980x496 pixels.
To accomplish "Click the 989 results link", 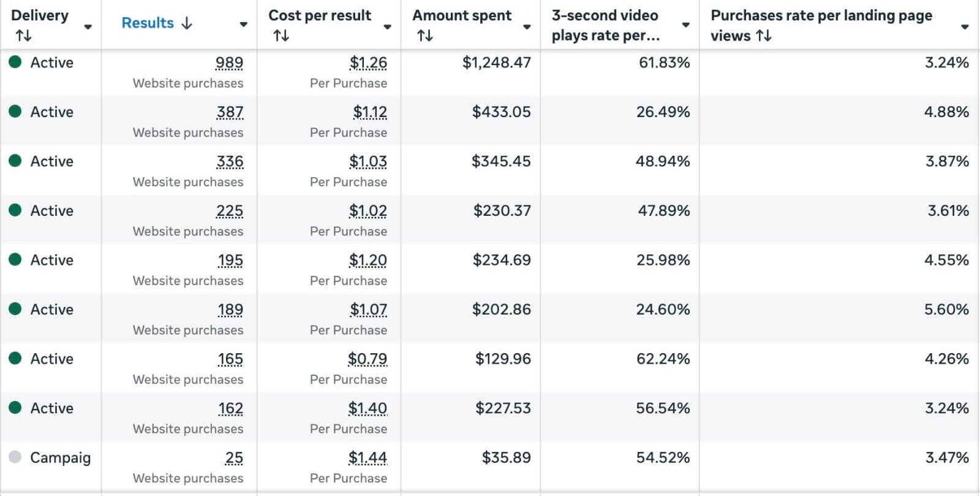I will 229,63.
